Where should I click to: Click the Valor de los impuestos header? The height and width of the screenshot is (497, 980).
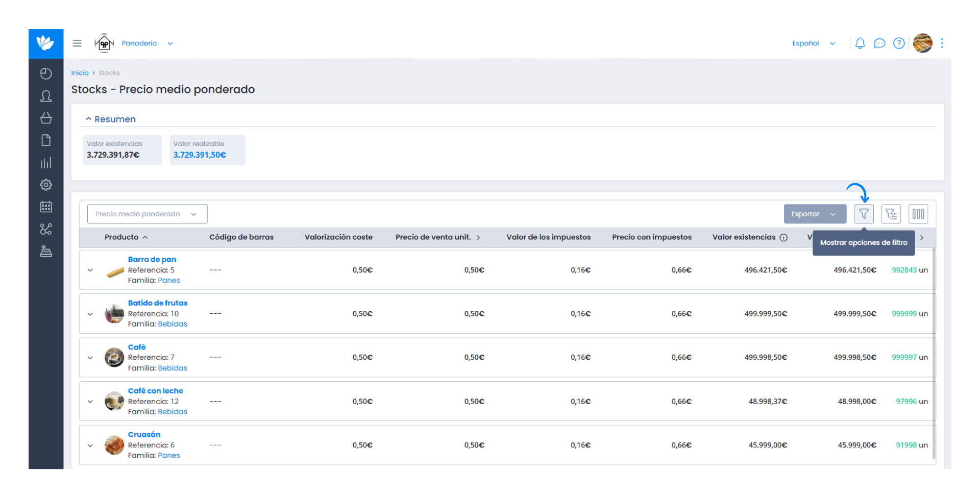pyautogui.click(x=548, y=237)
